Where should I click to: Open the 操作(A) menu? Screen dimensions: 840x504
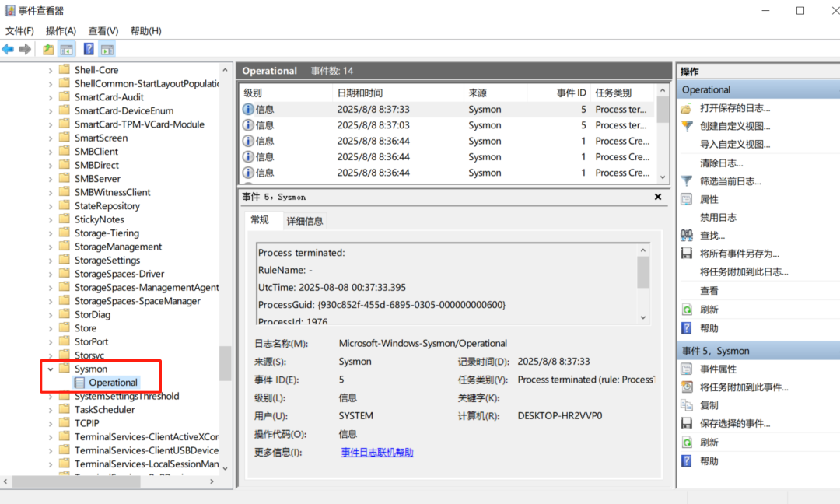(61, 31)
